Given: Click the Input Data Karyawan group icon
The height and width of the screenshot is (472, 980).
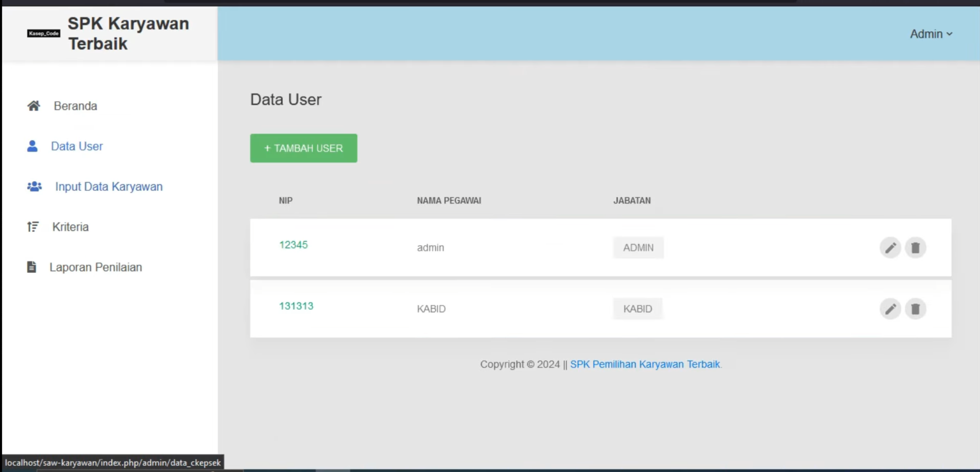Looking at the screenshot, I should (34, 186).
